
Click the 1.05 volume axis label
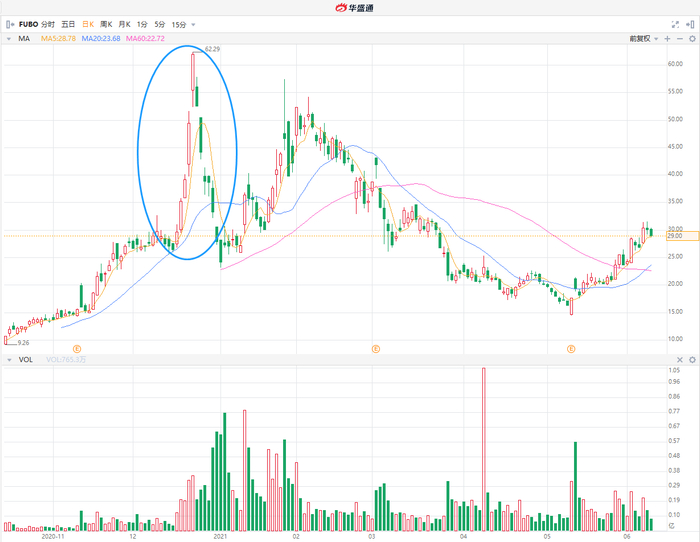click(674, 370)
